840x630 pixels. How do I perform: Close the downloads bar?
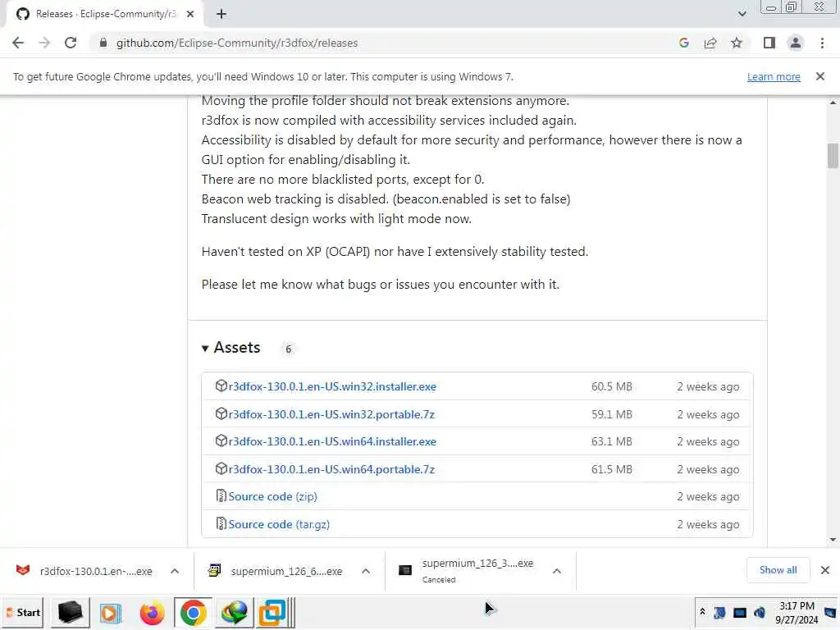(825, 570)
